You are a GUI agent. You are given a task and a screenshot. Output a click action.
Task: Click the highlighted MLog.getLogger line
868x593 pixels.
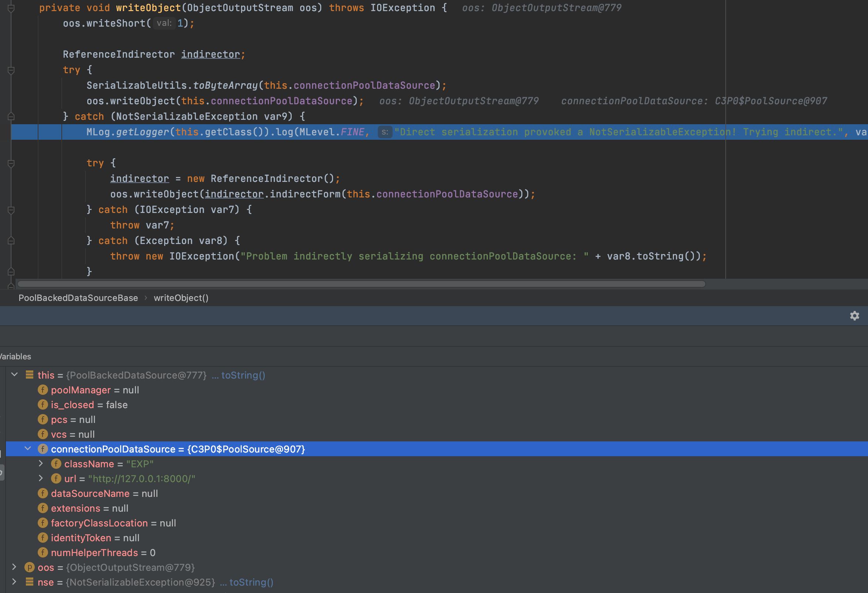[440, 132]
